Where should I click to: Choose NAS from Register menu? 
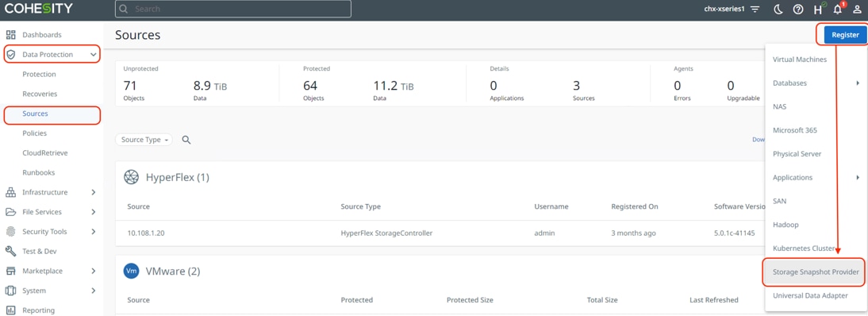[x=779, y=106]
